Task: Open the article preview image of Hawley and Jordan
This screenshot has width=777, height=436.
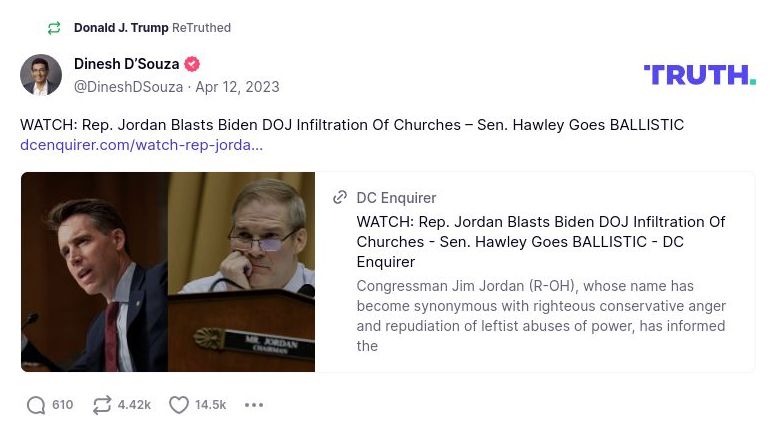Action: coord(168,272)
